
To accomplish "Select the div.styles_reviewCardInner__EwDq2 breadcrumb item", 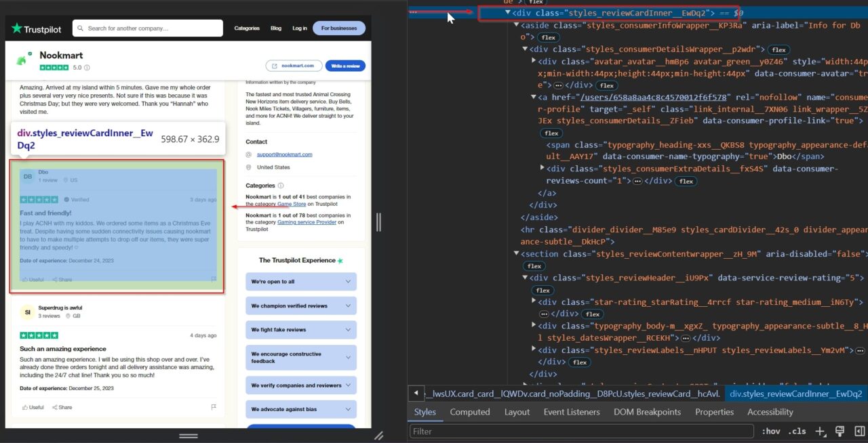I will coord(795,394).
